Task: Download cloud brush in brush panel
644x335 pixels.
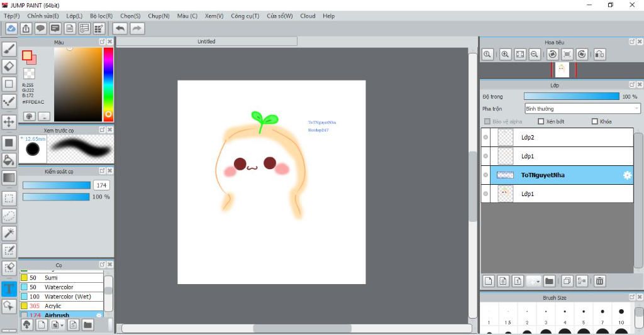Action: click(26, 325)
